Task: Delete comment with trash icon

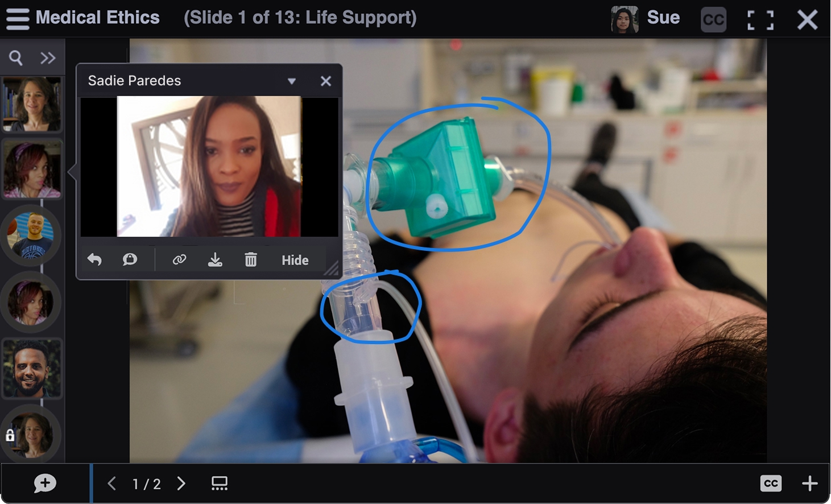Action: point(251,260)
